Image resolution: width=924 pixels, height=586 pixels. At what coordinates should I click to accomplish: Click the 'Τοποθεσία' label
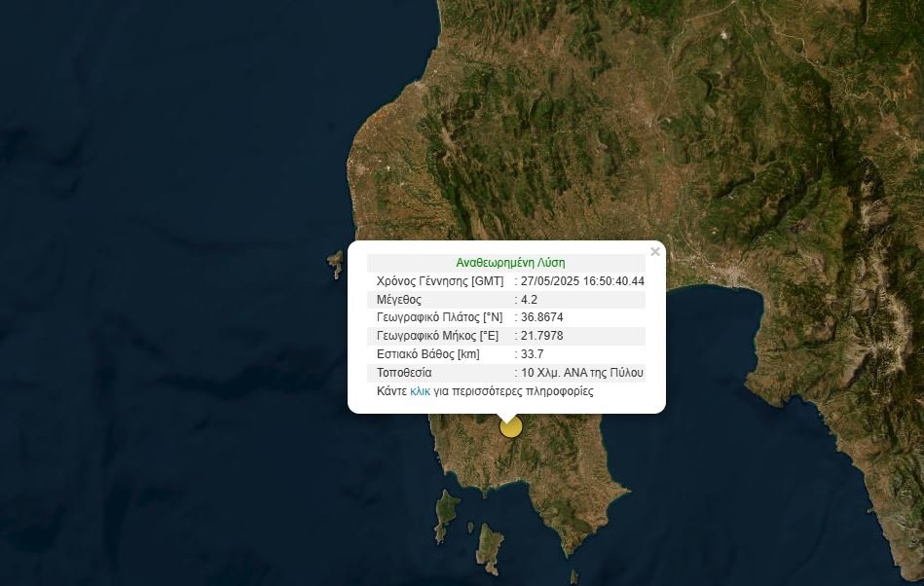404,372
